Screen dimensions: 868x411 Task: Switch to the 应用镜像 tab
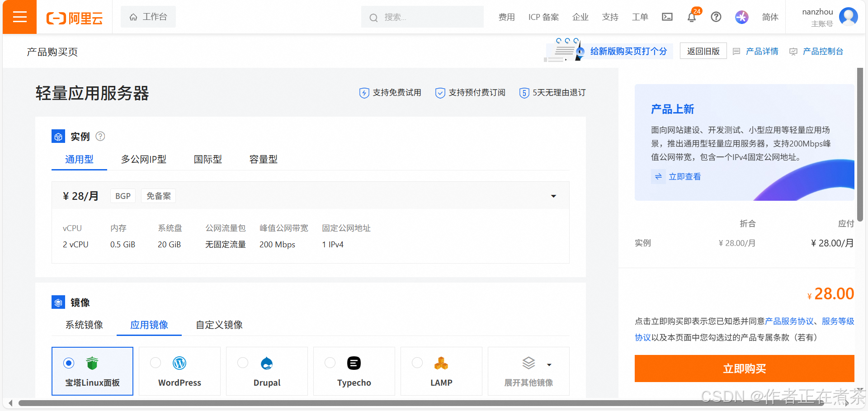click(149, 325)
